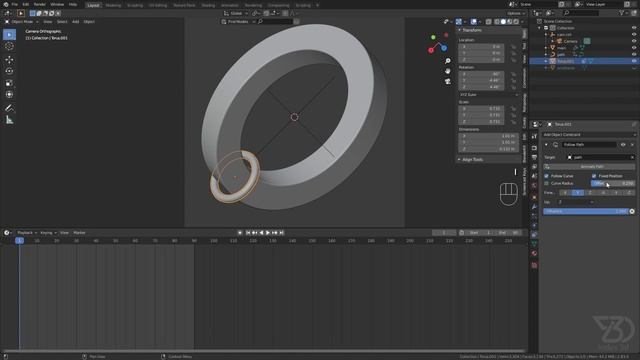640x360 pixels.
Task: Click the outliner filter funnel icon
Action: (x=621, y=13)
